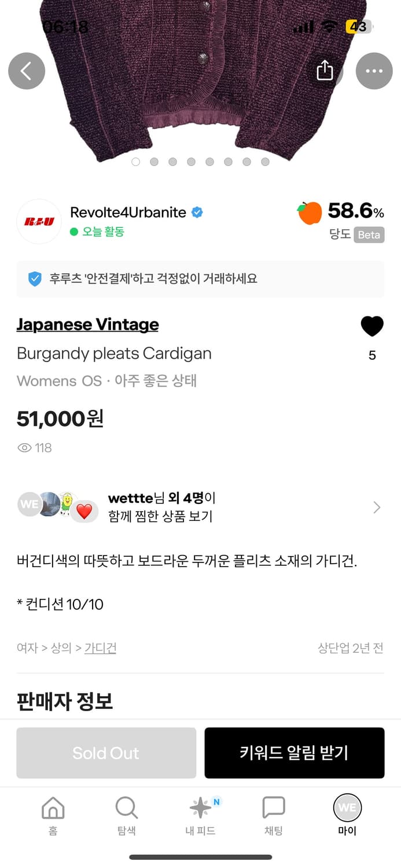Viewport: 401px width, 868px height.
Task: Tap the Revolte4Urbanite seller name
Action: [128, 212]
